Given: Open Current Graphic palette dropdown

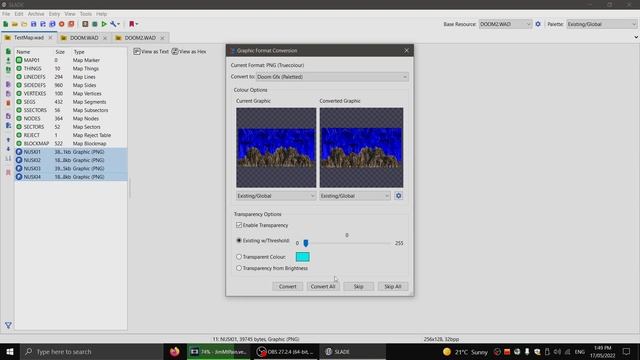Looking at the screenshot, I should [x=276, y=196].
